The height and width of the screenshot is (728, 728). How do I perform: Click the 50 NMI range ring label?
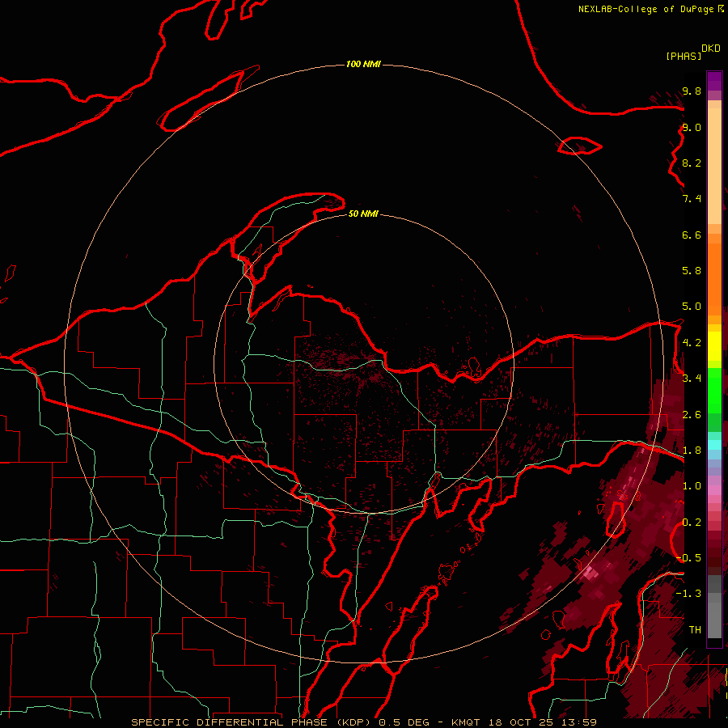pos(363,214)
